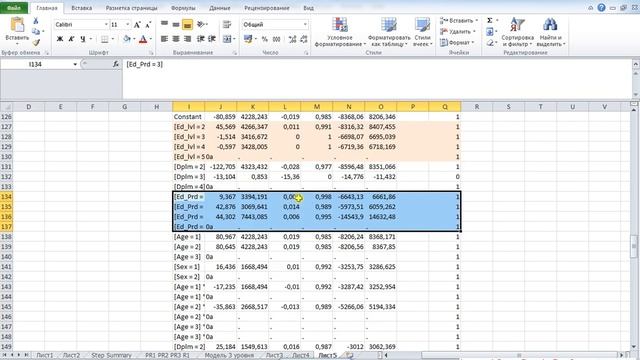Image resolution: width=640 pixels, height=360 pixels.
Task: Toggle top vertical alignment
Action: pos(164,24)
